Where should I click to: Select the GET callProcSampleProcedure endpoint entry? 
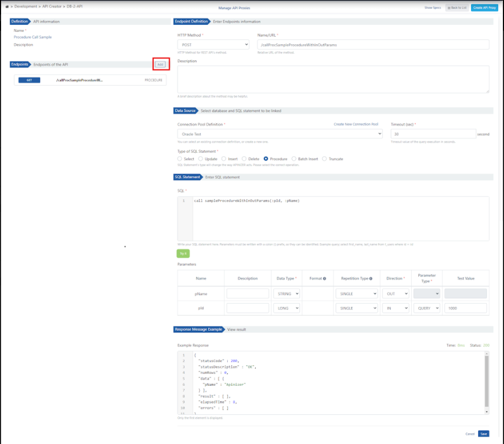pyautogui.click(x=90, y=80)
